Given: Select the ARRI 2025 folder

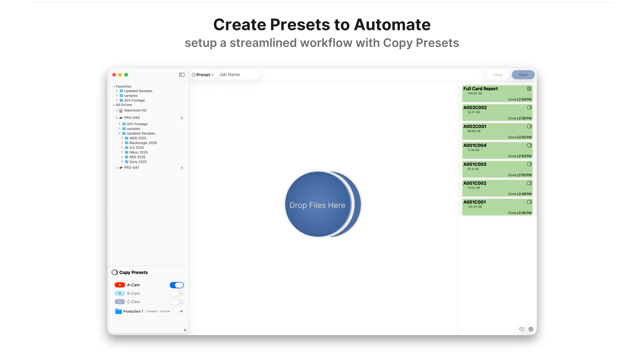Looking at the screenshot, I should 138,138.
